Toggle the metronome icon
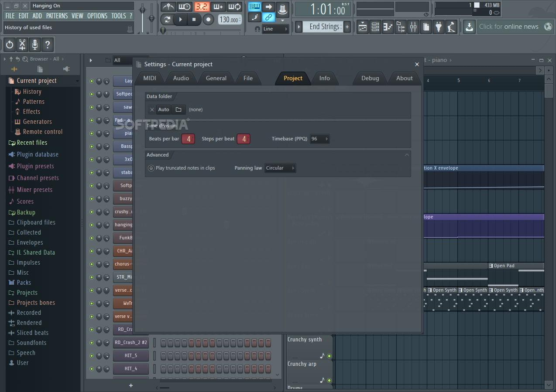This screenshot has width=556, height=392. [x=168, y=7]
